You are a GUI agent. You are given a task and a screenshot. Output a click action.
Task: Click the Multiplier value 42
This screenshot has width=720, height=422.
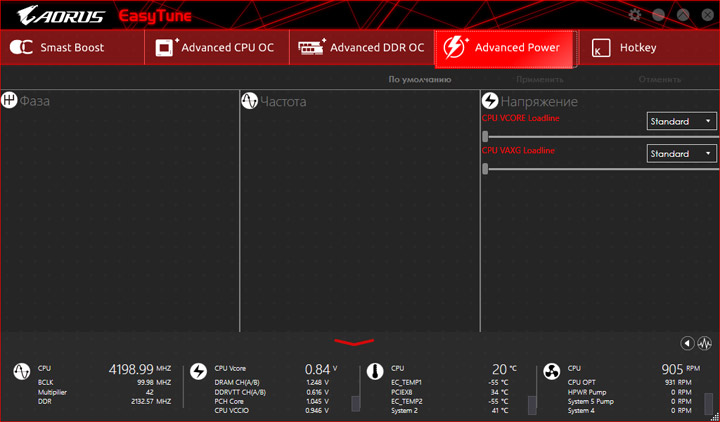click(149, 392)
